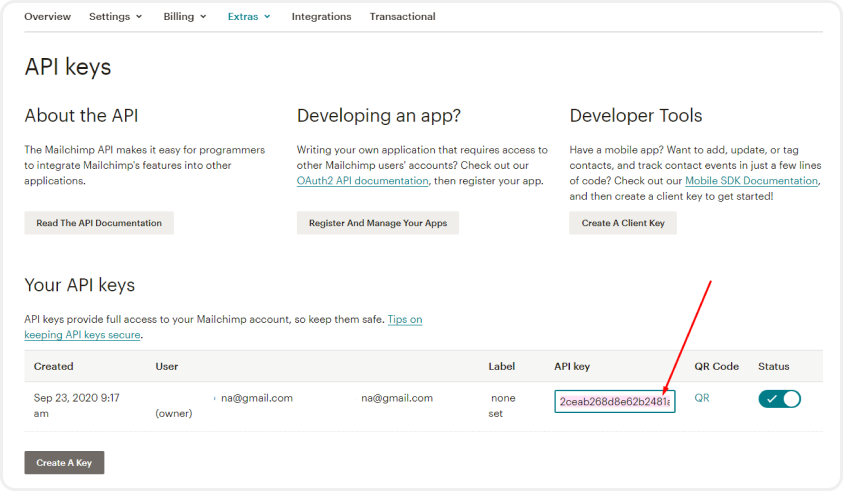Click the 'About the API' heading
The width and height of the screenshot is (843, 491).
(81, 116)
